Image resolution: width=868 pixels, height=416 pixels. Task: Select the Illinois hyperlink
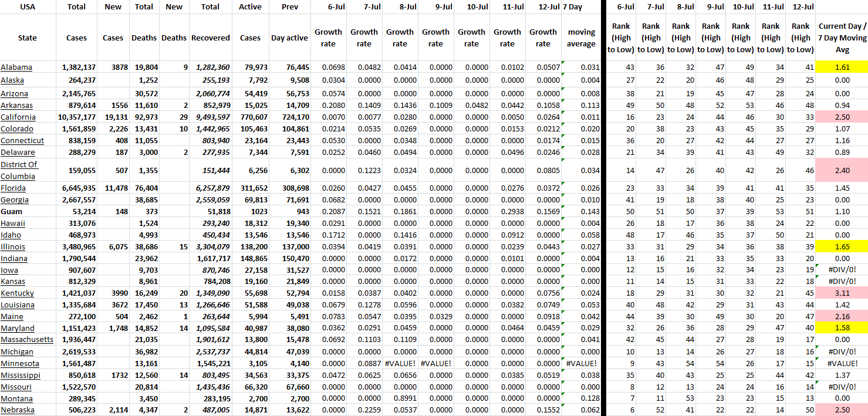tap(13, 247)
